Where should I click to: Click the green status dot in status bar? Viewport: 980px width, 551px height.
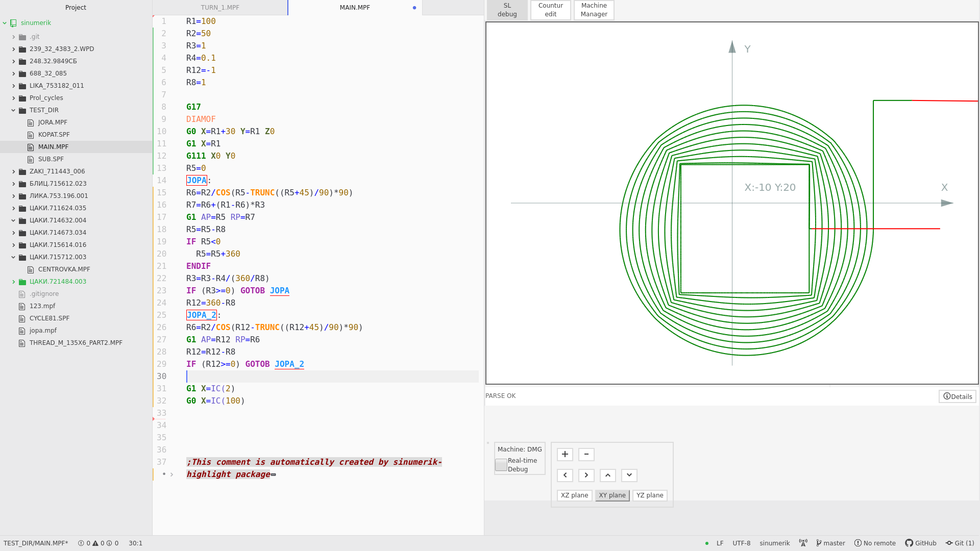point(707,543)
